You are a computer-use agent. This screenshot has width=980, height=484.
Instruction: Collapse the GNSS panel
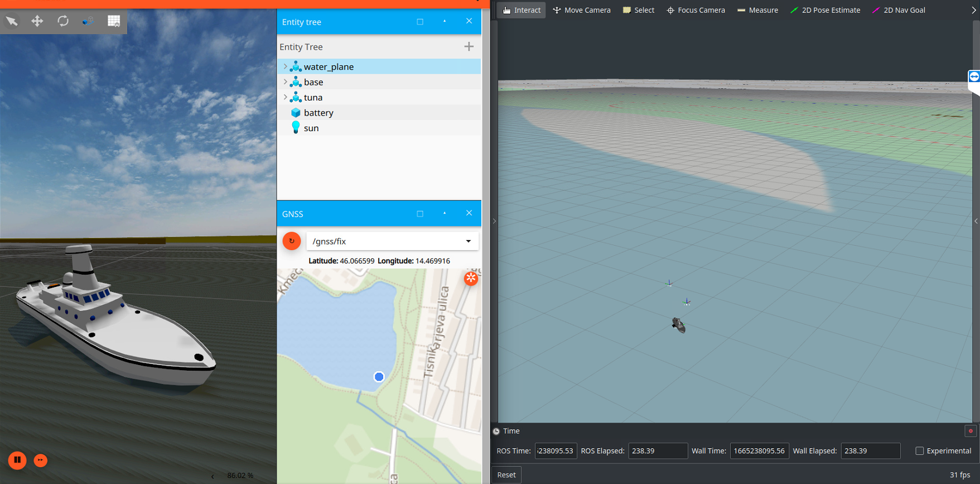point(445,214)
